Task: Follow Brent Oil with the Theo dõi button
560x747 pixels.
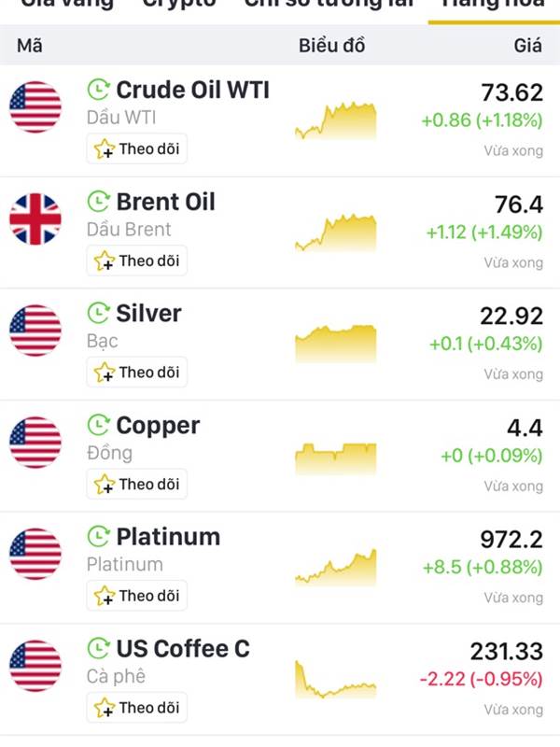Action: (136, 261)
